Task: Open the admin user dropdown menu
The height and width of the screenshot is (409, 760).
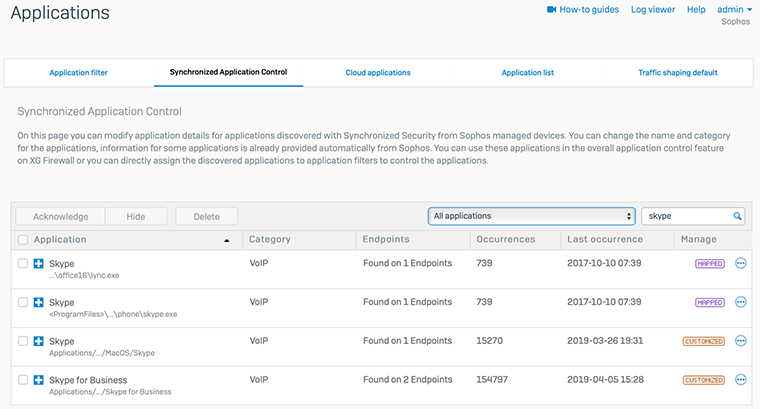Action: 734,10
